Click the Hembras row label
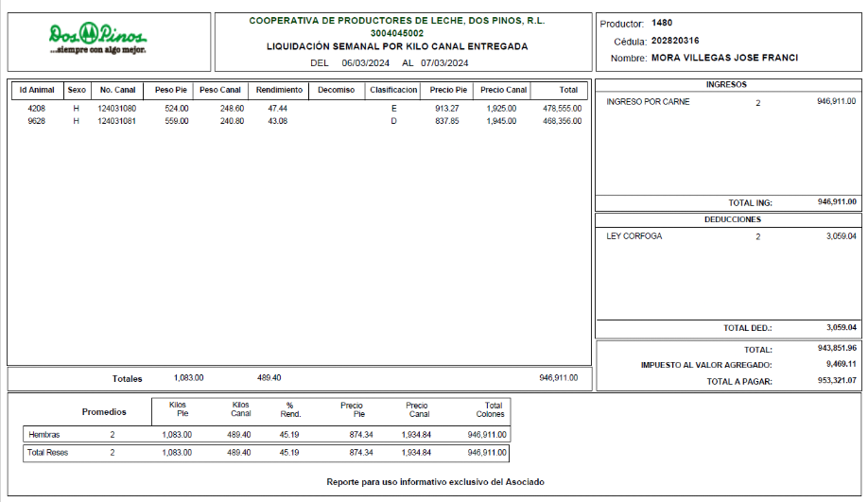Viewport: 868px width, 502px height. click(x=44, y=435)
